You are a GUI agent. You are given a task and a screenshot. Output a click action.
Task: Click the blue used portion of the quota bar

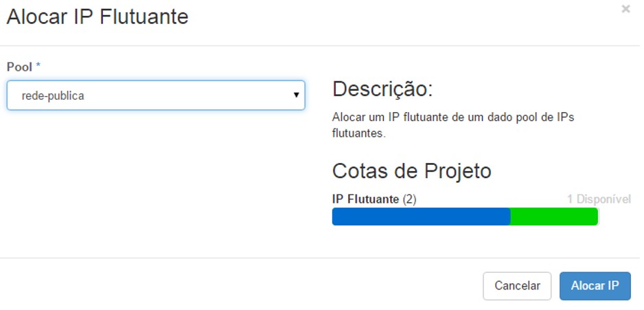pyautogui.click(x=421, y=217)
